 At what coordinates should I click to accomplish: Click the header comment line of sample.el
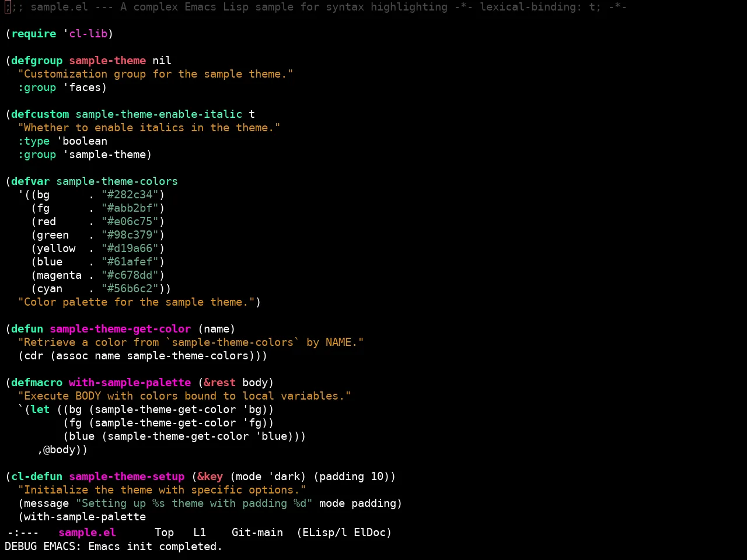tap(316, 7)
